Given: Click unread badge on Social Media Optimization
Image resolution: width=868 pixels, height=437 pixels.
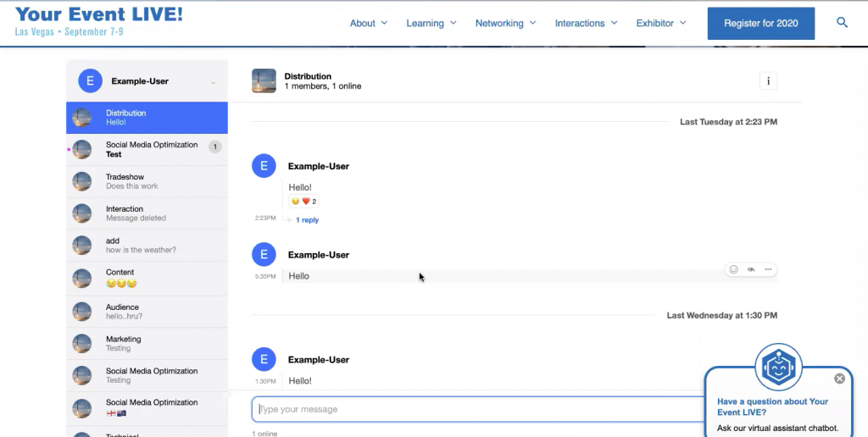Looking at the screenshot, I should click(214, 147).
